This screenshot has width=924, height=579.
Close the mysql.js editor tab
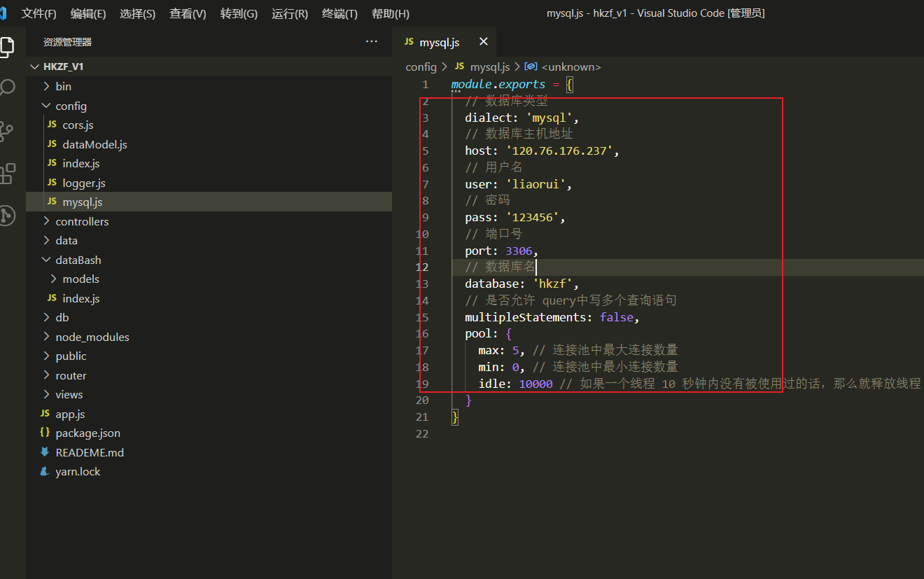(483, 42)
